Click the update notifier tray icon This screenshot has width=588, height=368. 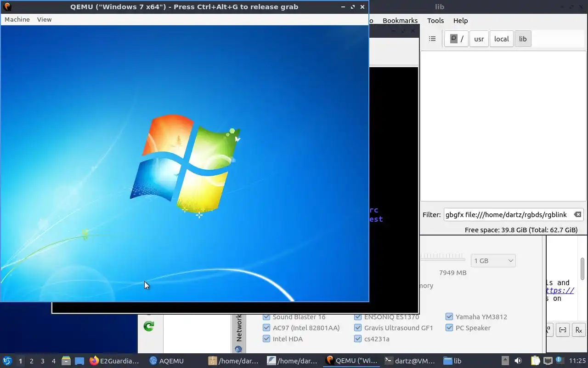point(559,361)
